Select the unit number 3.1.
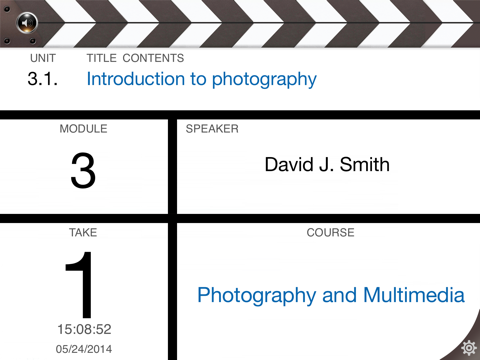Image resolution: width=480 pixels, height=360 pixels. 42,79
